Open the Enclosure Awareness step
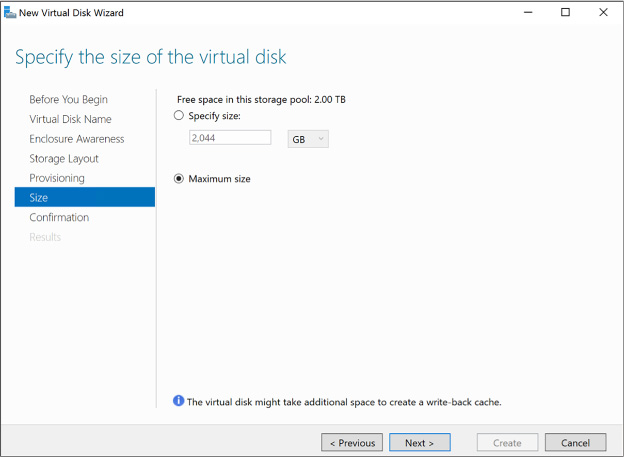 pos(77,139)
